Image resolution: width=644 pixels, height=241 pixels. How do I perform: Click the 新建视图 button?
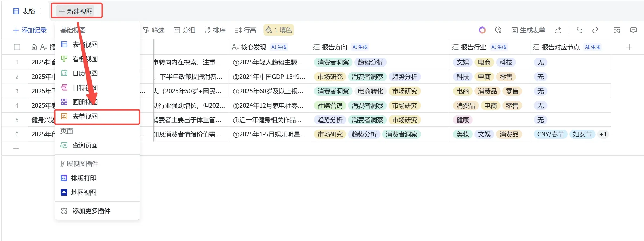[x=76, y=11]
